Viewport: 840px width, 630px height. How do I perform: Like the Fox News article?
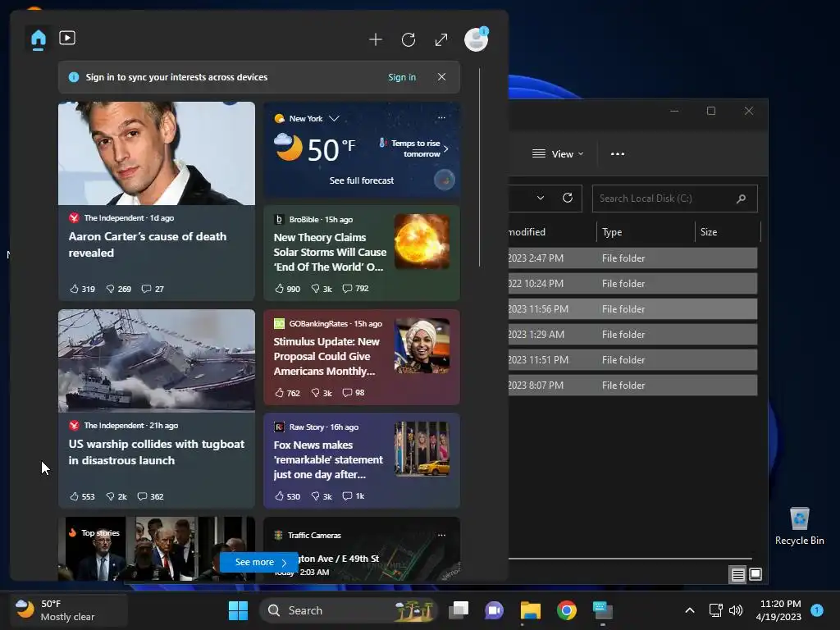[x=287, y=496]
